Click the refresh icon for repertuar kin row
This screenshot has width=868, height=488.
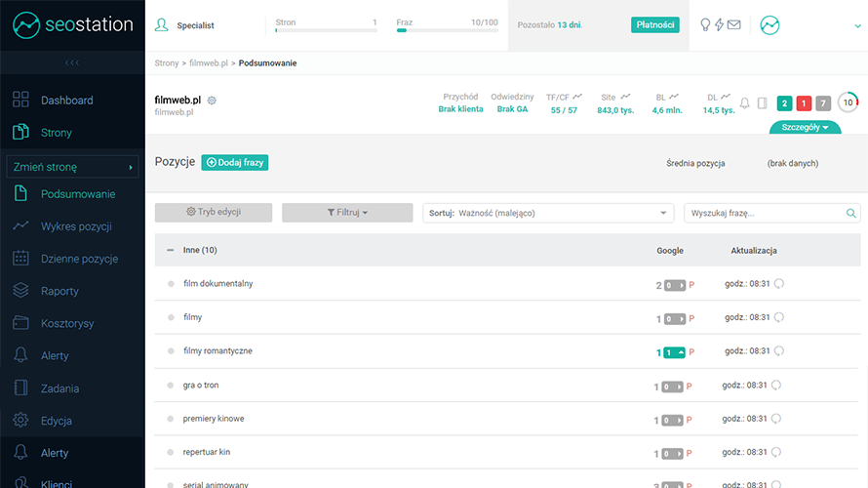[x=776, y=452]
